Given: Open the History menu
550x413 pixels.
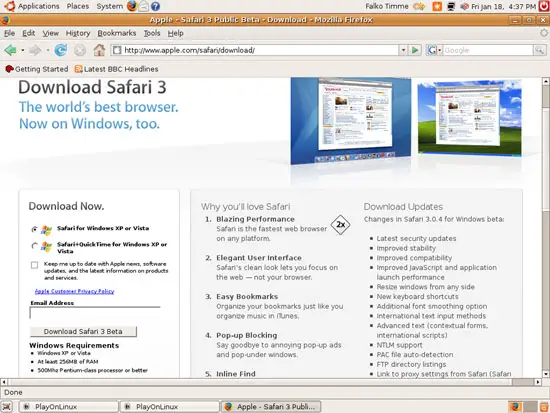Looking at the screenshot, I should pyautogui.click(x=78, y=33).
